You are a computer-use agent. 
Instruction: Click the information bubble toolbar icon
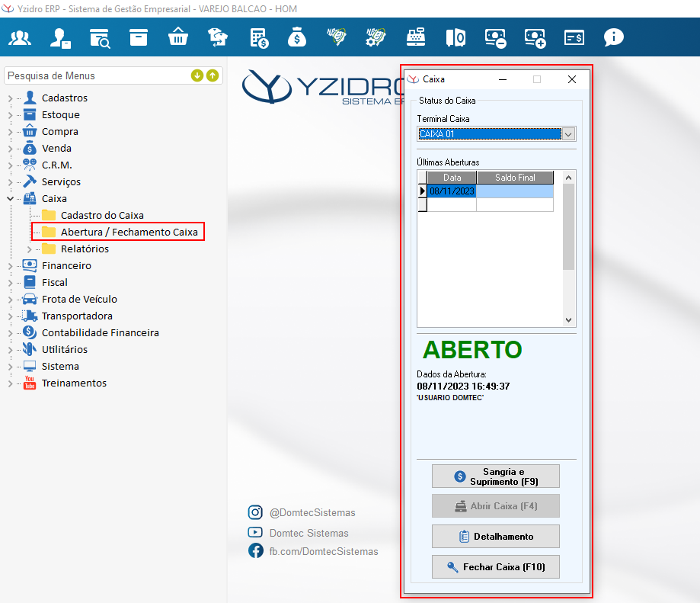click(x=613, y=37)
